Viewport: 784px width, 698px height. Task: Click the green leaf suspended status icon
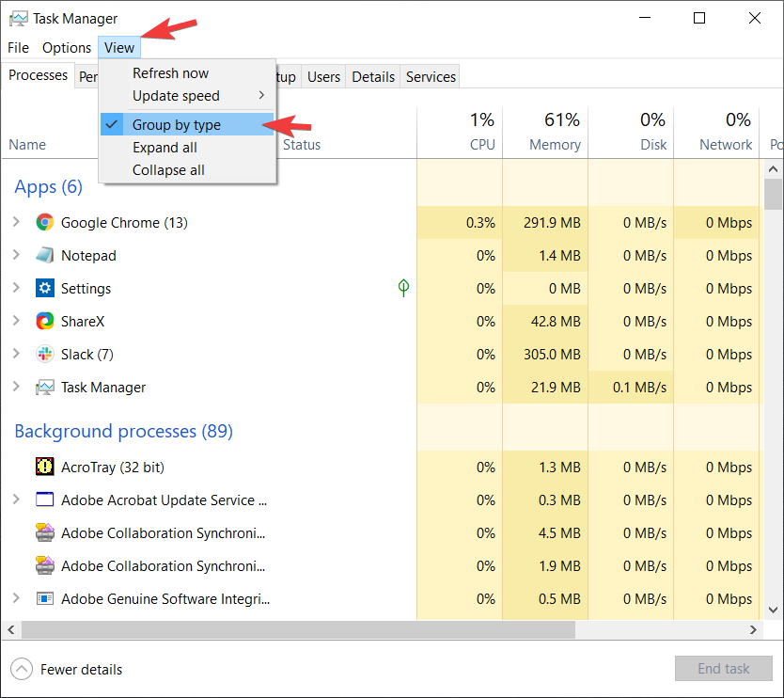pyautogui.click(x=403, y=287)
